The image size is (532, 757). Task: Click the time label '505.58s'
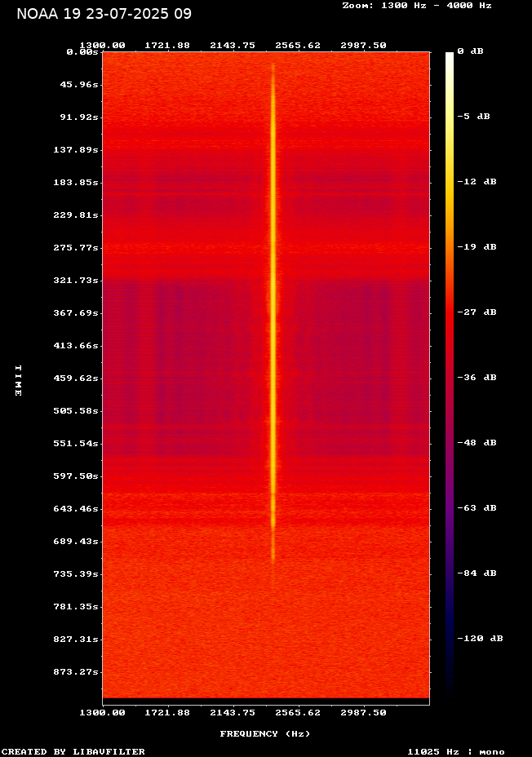point(76,411)
